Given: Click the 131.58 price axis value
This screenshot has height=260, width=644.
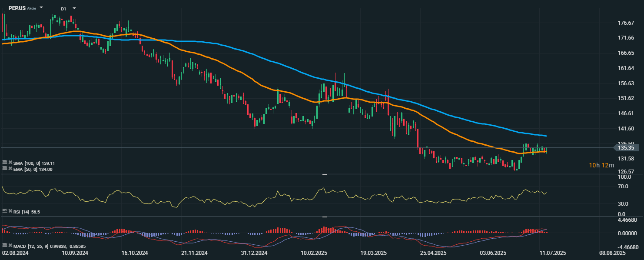Looking at the screenshot, I should click(625, 159).
